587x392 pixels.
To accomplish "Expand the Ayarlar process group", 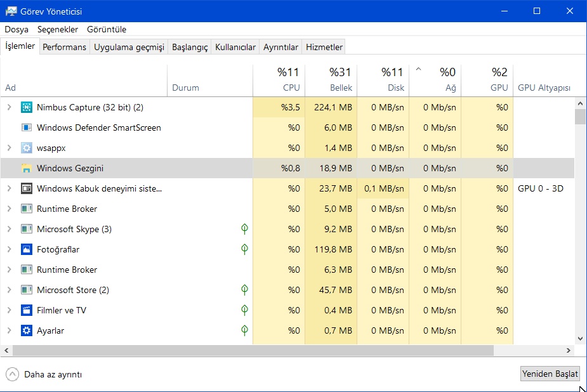I will (9, 330).
